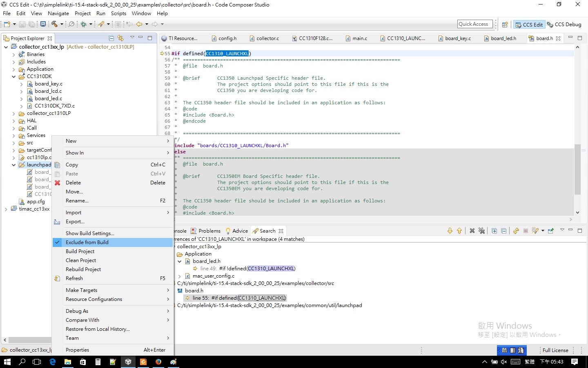588x368 pixels.
Task: Show next match in Search view
Action: (450, 231)
